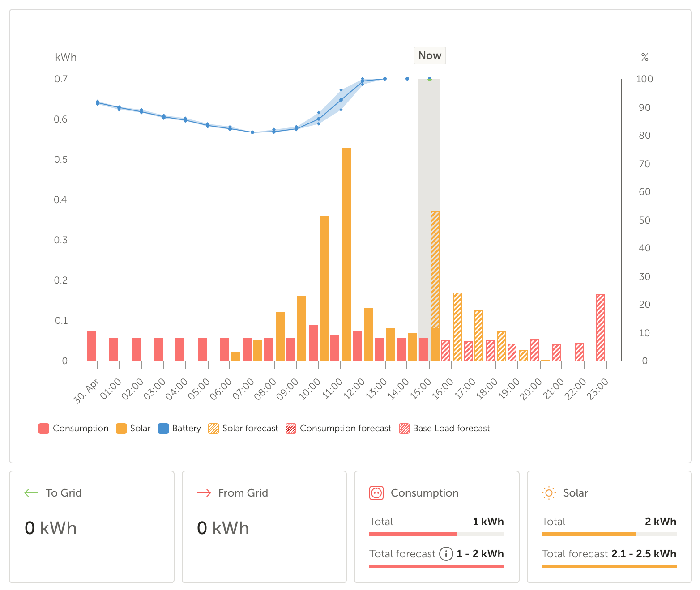Hide the Solar series via legend
The width and height of the screenshot is (700, 590).
(x=133, y=429)
